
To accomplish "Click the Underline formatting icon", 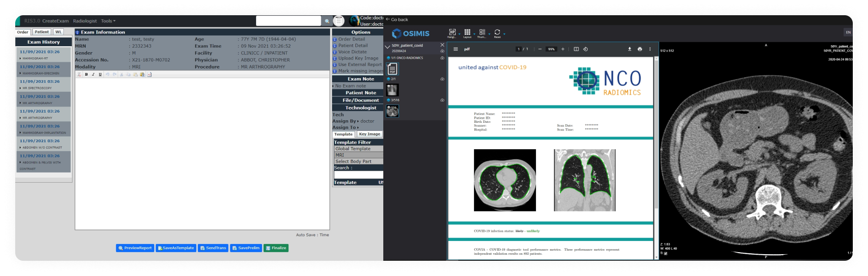I will pos(100,75).
